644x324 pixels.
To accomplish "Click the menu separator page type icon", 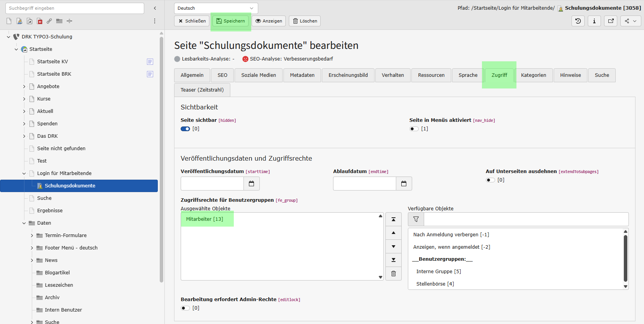I will coord(69,21).
